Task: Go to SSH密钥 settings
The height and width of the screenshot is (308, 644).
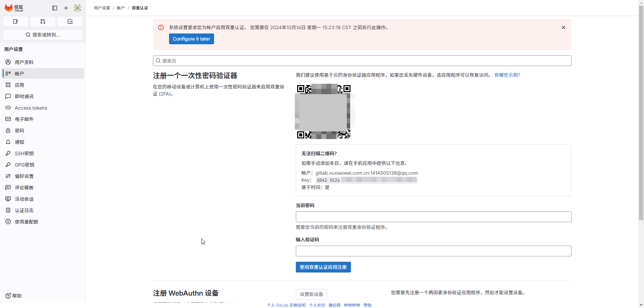Action: (x=24, y=153)
